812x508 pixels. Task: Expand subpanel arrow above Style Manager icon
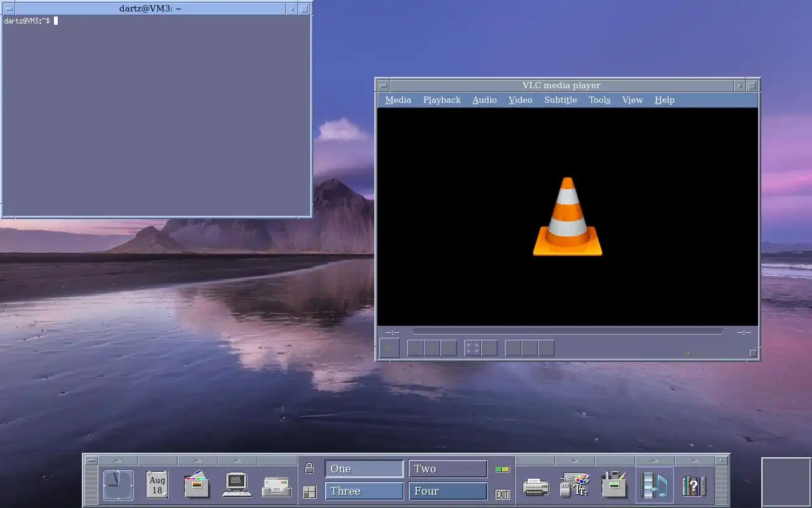[x=575, y=460]
